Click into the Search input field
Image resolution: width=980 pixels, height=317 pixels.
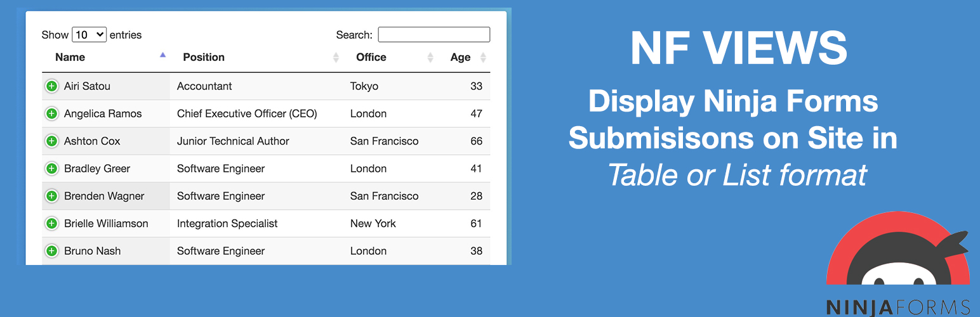coord(434,35)
